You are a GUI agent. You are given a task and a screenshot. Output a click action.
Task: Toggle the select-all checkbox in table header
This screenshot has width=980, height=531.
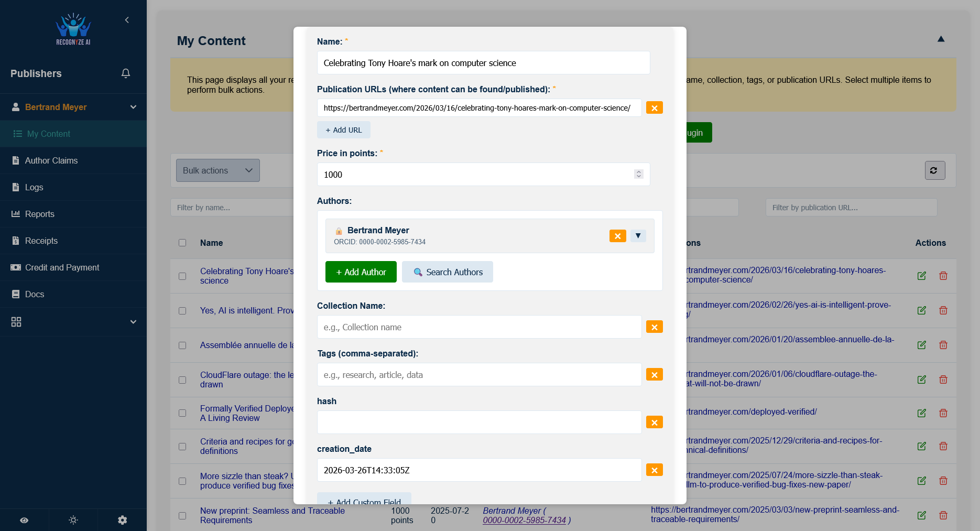point(182,243)
